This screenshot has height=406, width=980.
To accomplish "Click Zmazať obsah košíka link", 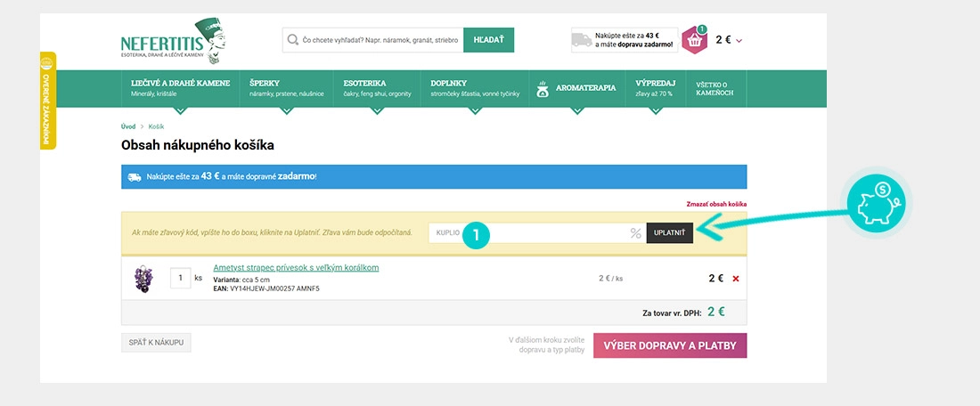I will click(x=715, y=205).
